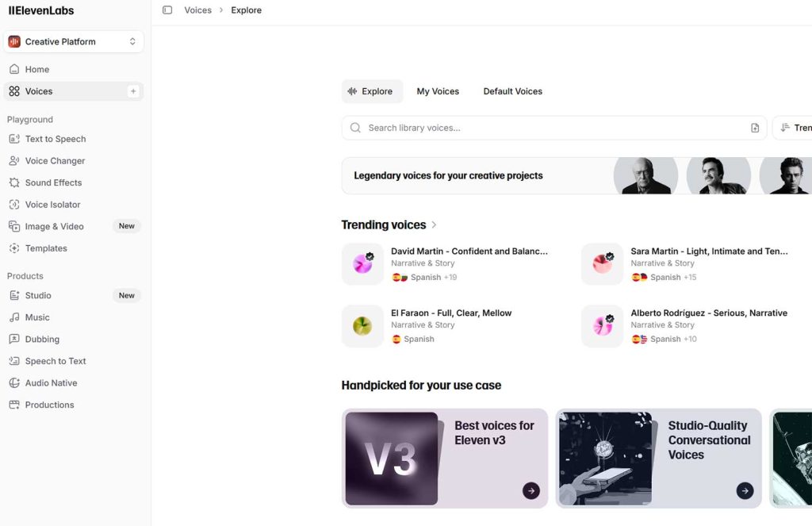Click the Music note icon
Image resolution: width=812 pixels, height=526 pixels.
pyautogui.click(x=14, y=317)
